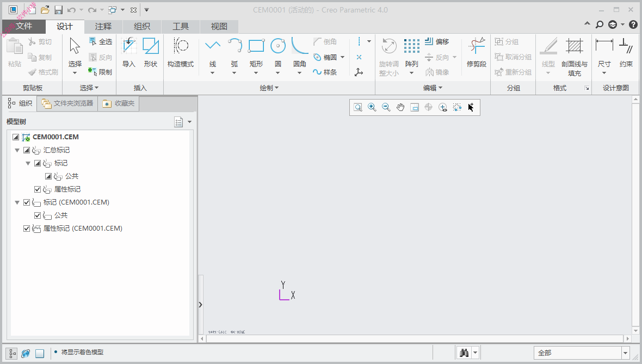
Task: Open model tree settings dropdown arrow
Action: click(189, 122)
